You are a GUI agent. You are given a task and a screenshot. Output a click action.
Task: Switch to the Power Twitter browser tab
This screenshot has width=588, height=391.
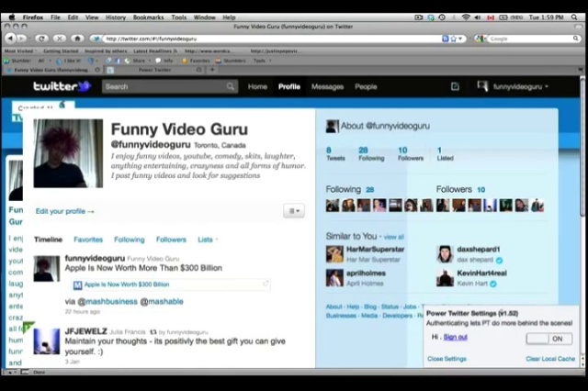(154, 70)
